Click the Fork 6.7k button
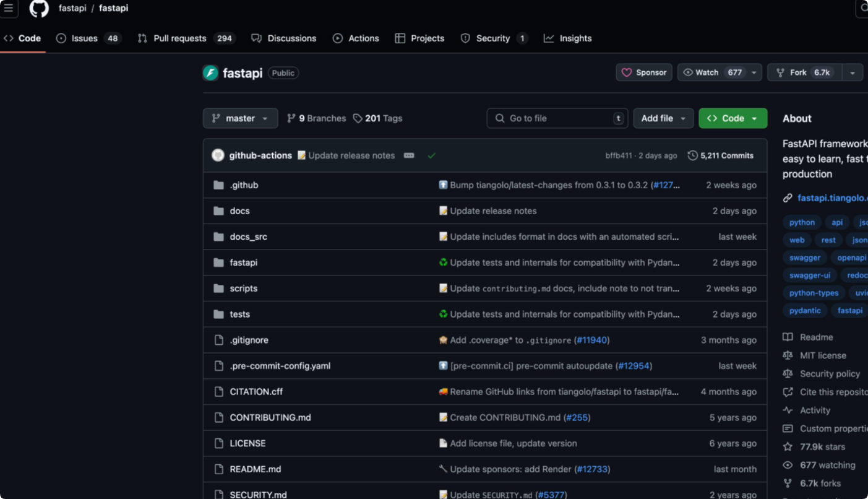Image resolution: width=868 pixels, height=499 pixels. click(805, 72)
